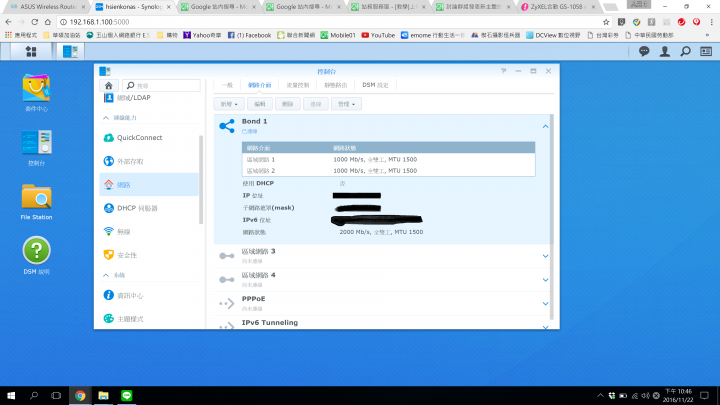This screenshot has height=405, width=720.
Task: Switch to ASUS Wireless Router browser tab
Action: click(x=48, y=7)
